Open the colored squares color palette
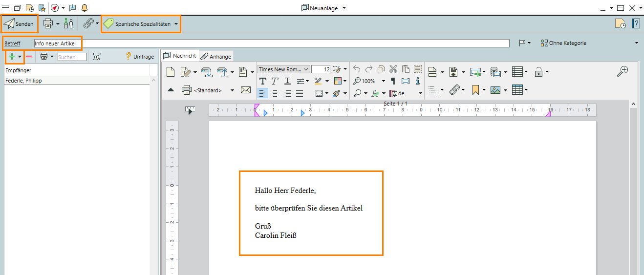This screenshot has height=275, width=644. [338, 81]
